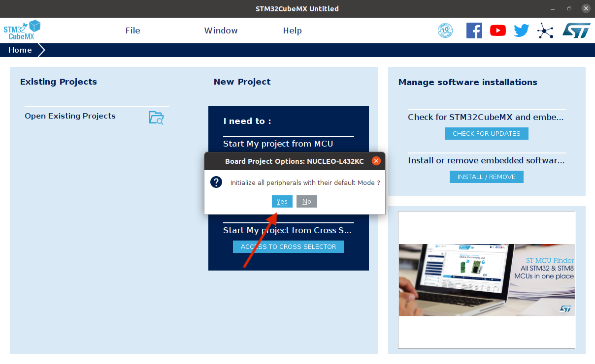
Task: Select the Home breadcrumb tab
Action: (20, 50)
